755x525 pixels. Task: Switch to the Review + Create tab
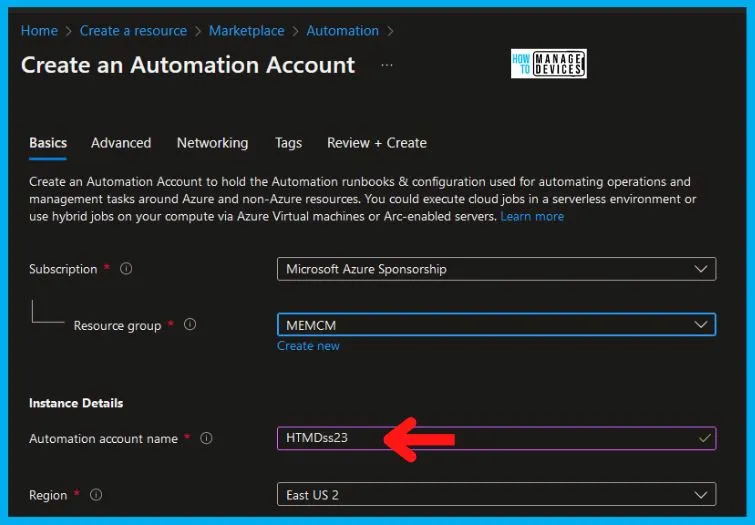(377, 143)
